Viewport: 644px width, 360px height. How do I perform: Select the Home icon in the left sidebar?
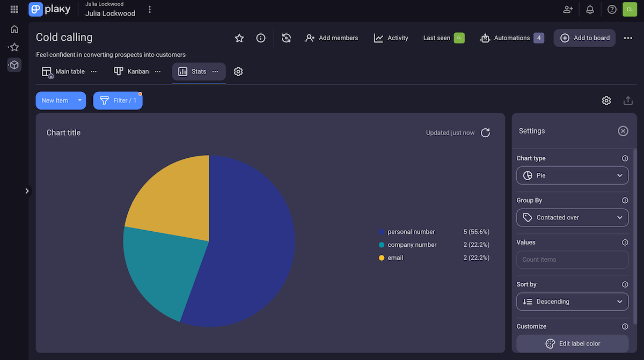click(14, 29)
